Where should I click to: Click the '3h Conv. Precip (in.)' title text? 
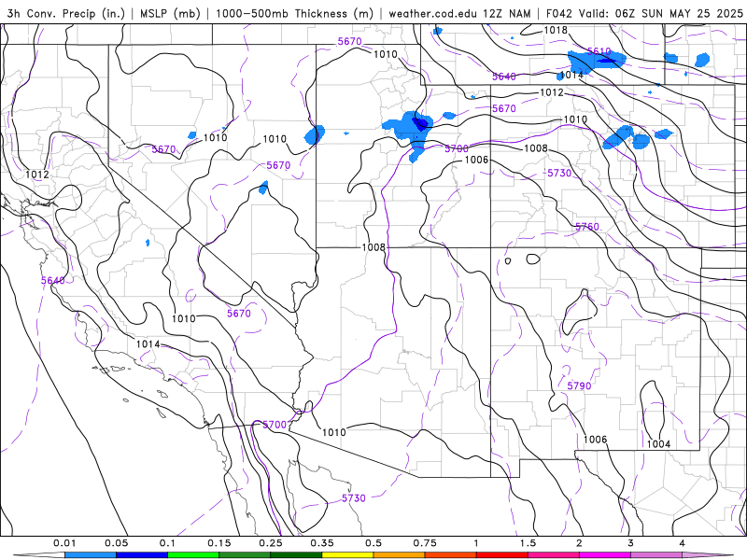pyautogui.click(x=66, y=13)
